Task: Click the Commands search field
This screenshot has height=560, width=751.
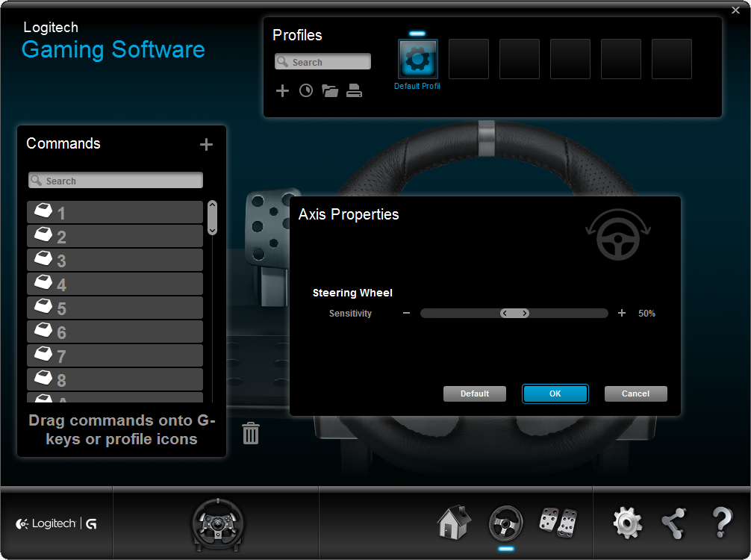Action: (x=116, y=181)
